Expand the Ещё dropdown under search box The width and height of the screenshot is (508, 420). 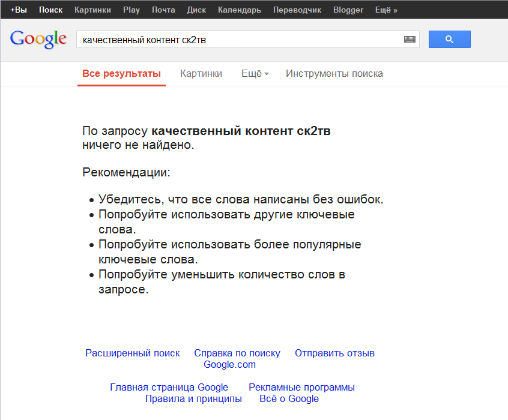[255, 74]
